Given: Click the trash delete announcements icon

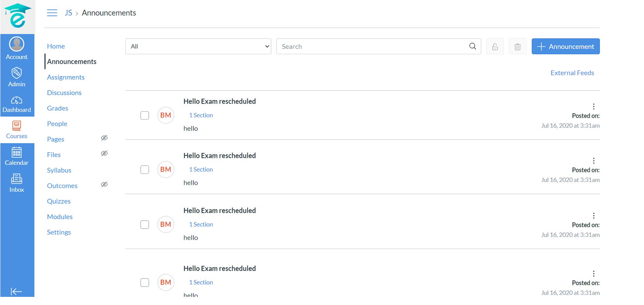Looking at the screenshot, I should (x=517, y=46).
